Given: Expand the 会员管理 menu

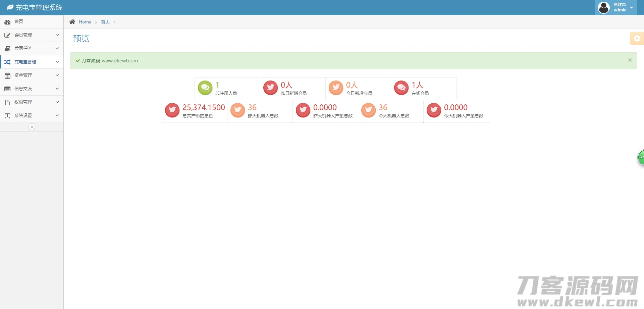Looking at the screenshot, I should 32,35.
